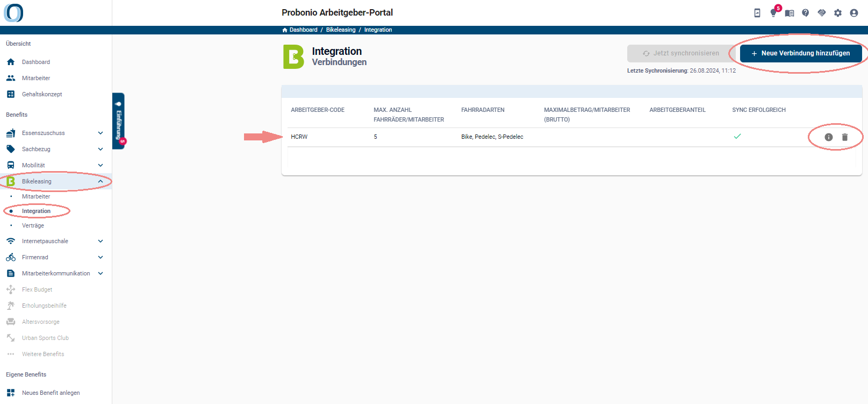
Task: Click the Dashboard home icon in the sidebar
Action: pos(11,62)
